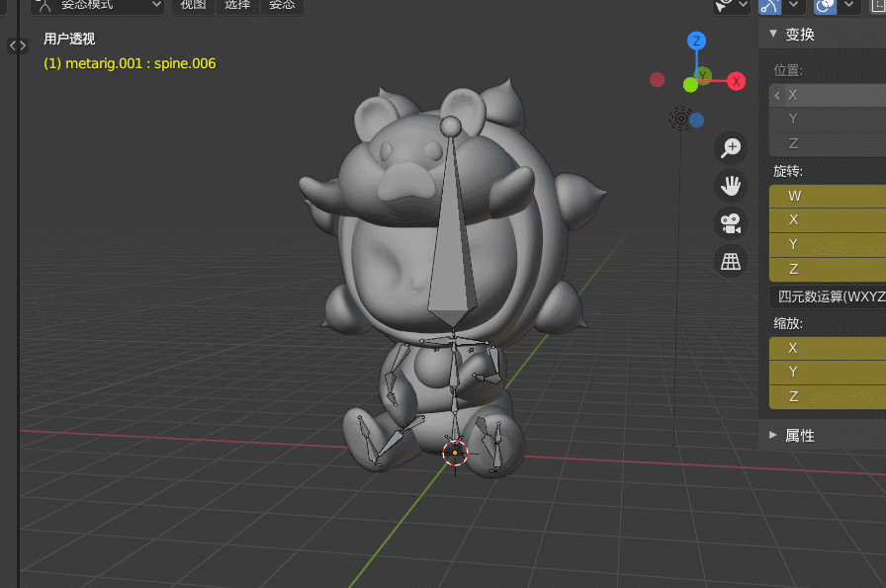The image size is (886, 588).
Task: Toggle the viewport overlays button
Action: coord(825,6)
